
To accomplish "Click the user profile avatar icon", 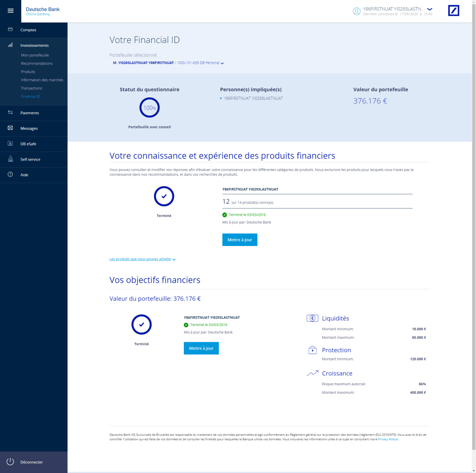I will pos(356,11).
